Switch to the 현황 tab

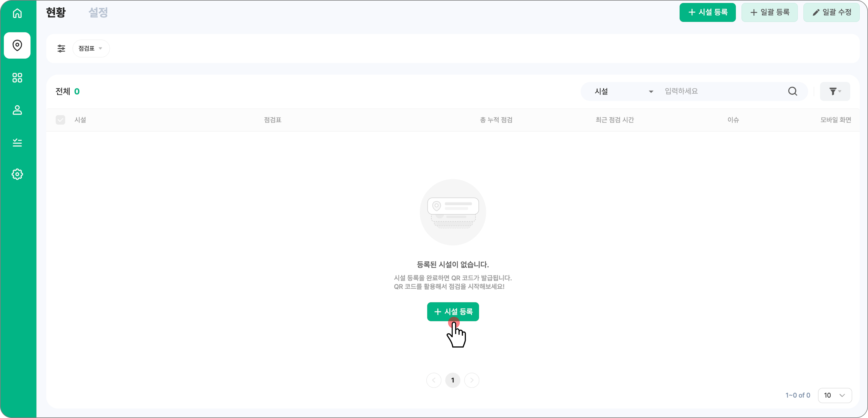pyautogui.click(x=56, y=13)
